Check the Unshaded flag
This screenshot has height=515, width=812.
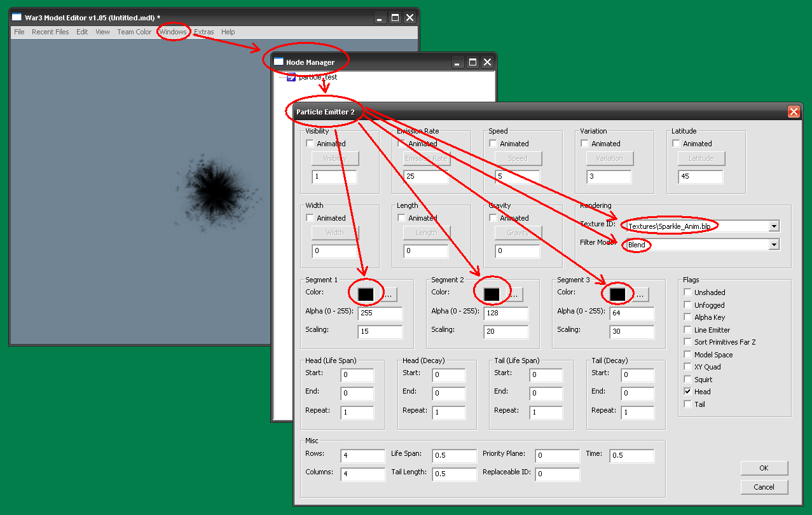687,292
